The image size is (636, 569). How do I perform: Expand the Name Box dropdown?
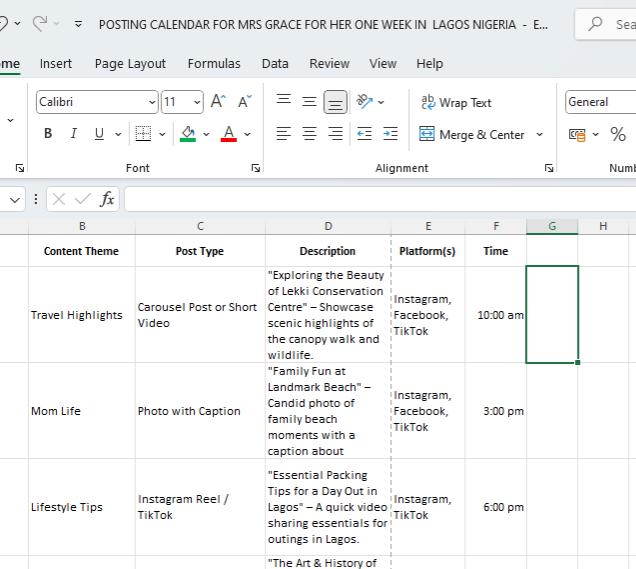tap(15, 200)
